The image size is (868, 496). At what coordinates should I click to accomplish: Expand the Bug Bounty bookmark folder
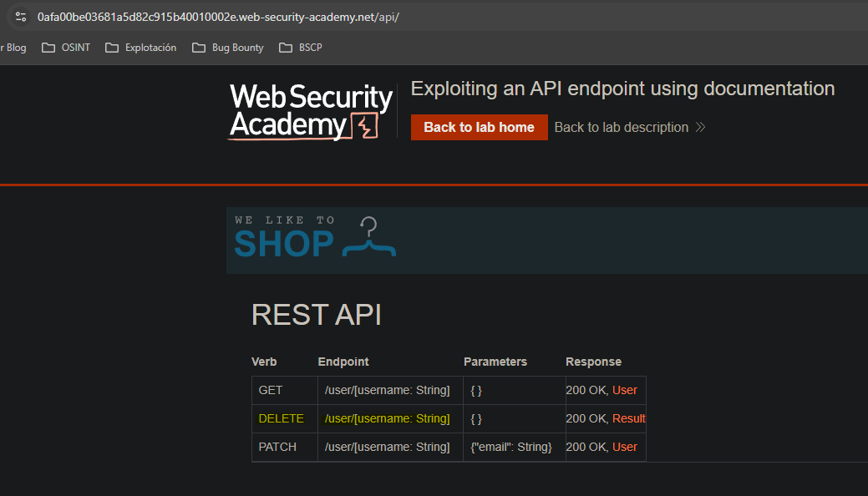[x=228, y=48]
